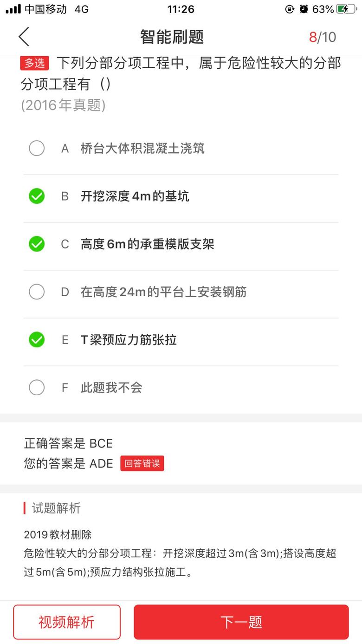Image resolution: width=362 pixels, height=644 pixels.
Task: Tap the rotation lock status icon
Action: [x=290, y=9]
